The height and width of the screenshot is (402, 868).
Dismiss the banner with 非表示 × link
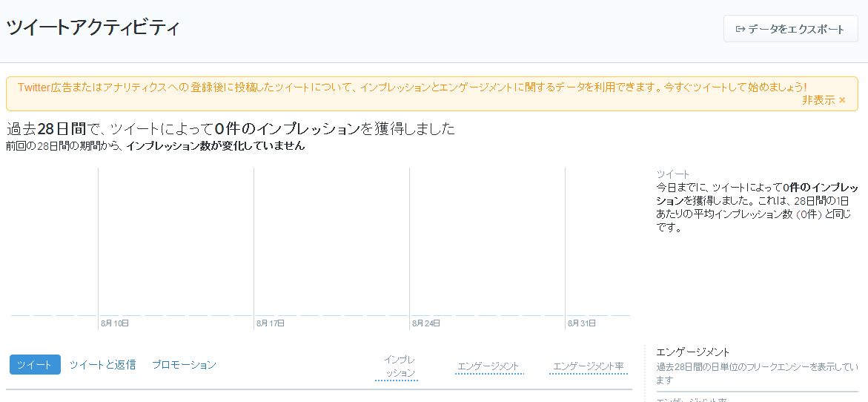point(824,100)
